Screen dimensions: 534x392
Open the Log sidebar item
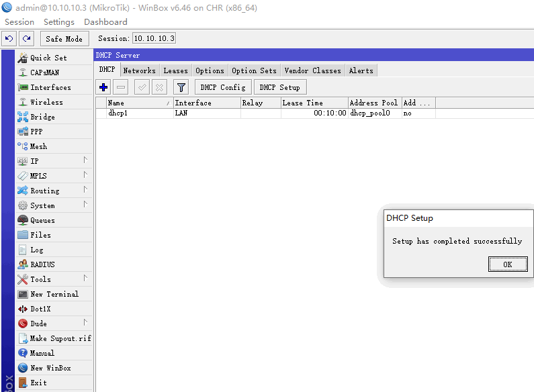(x=54, y=250)
